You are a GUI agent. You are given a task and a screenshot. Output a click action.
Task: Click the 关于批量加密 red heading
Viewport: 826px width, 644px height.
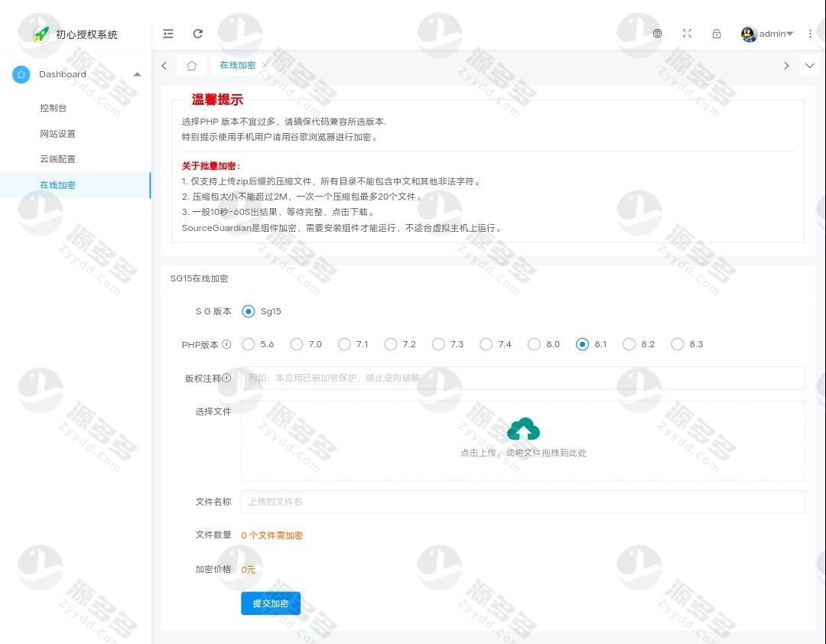[x=211, y=166]
